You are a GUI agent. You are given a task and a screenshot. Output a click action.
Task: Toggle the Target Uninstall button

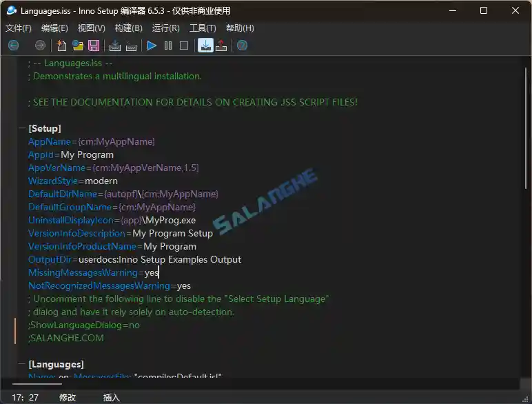tap(221, 46)
